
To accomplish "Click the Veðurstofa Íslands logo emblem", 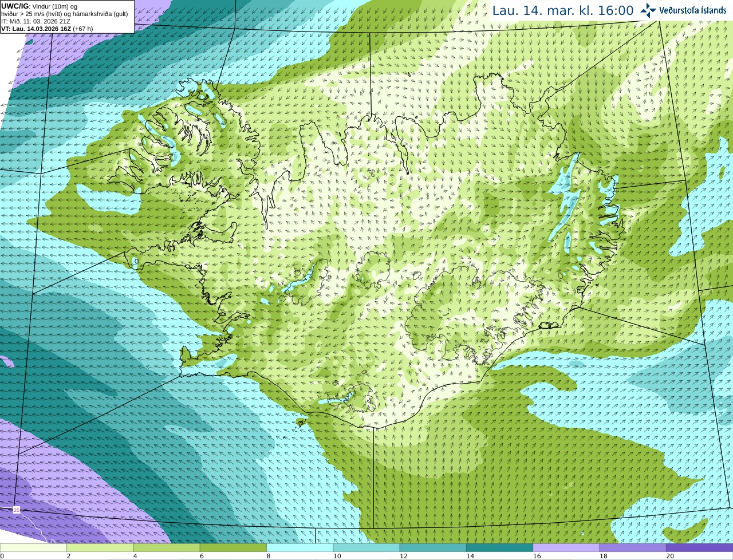I will coord(648,10).
